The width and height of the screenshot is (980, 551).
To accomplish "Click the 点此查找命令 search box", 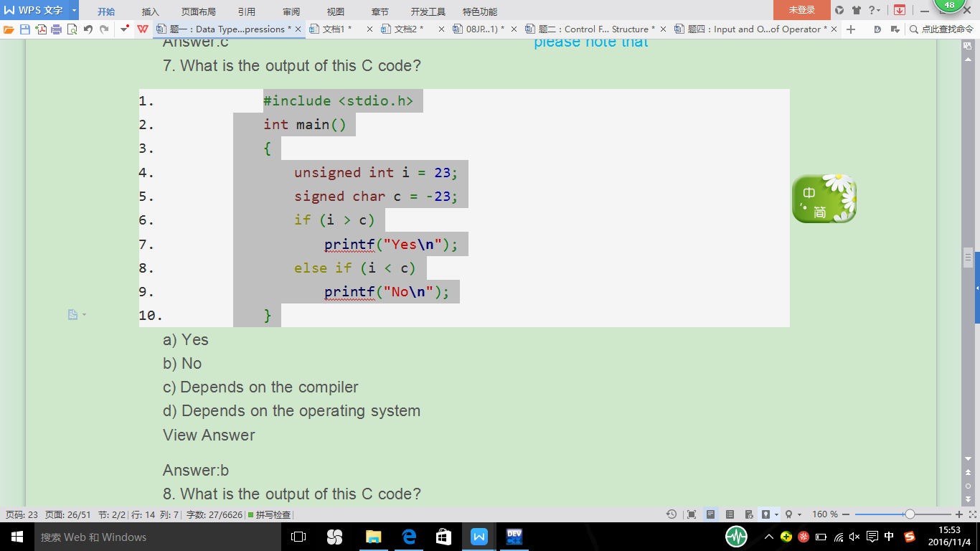I will 941,29.
